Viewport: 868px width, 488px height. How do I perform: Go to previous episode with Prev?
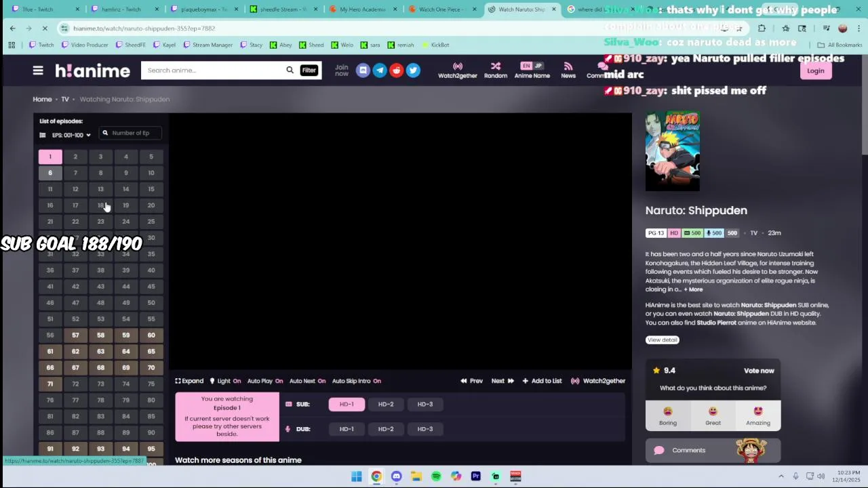471,381
